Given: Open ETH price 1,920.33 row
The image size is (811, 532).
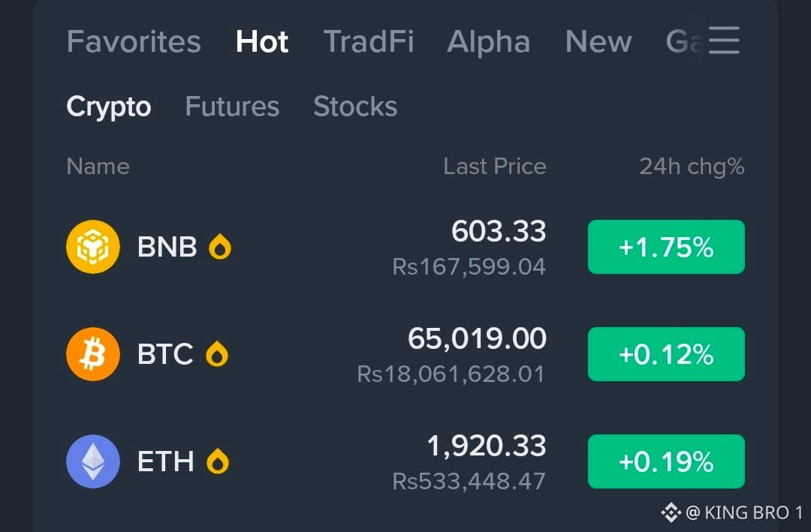Looking at the screenshot, I should click(405, 461).
